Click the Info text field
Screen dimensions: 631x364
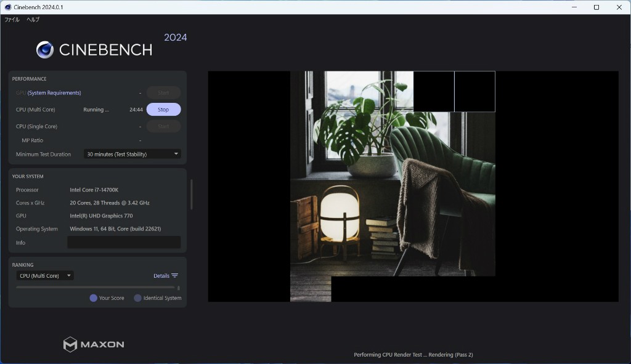pos(123,243)
